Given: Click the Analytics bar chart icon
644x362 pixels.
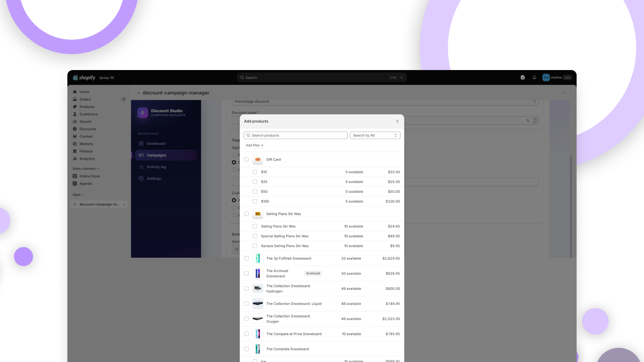Looking at the screenshot, I should point(75,159).
